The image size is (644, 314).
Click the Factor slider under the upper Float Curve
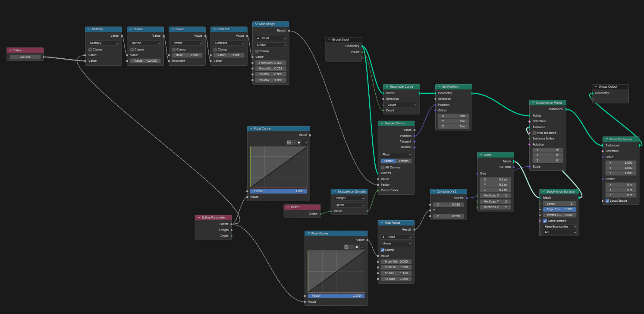[279, 191]
